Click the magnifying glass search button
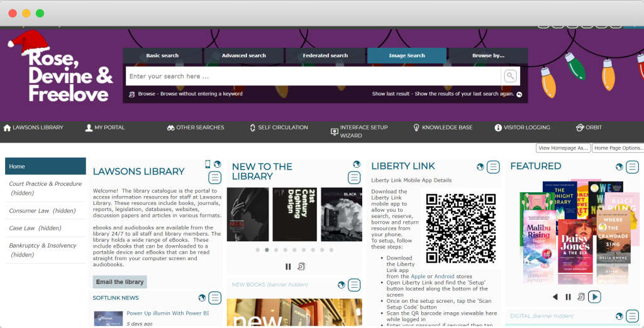This screenshot has width=644, height=328. [510, 76]
